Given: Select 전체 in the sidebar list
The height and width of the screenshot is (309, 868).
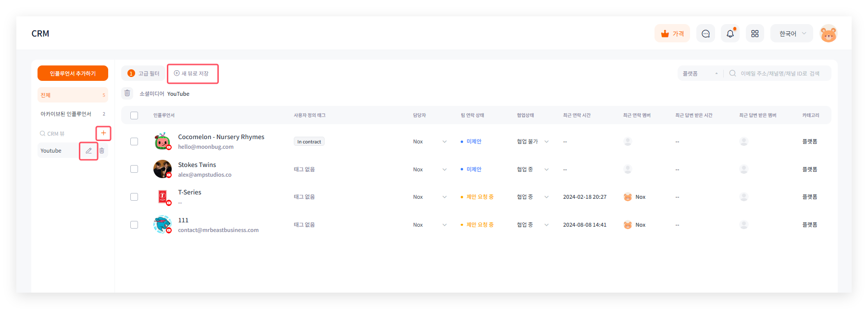Looking at the screenshot, I should [72, 95].
